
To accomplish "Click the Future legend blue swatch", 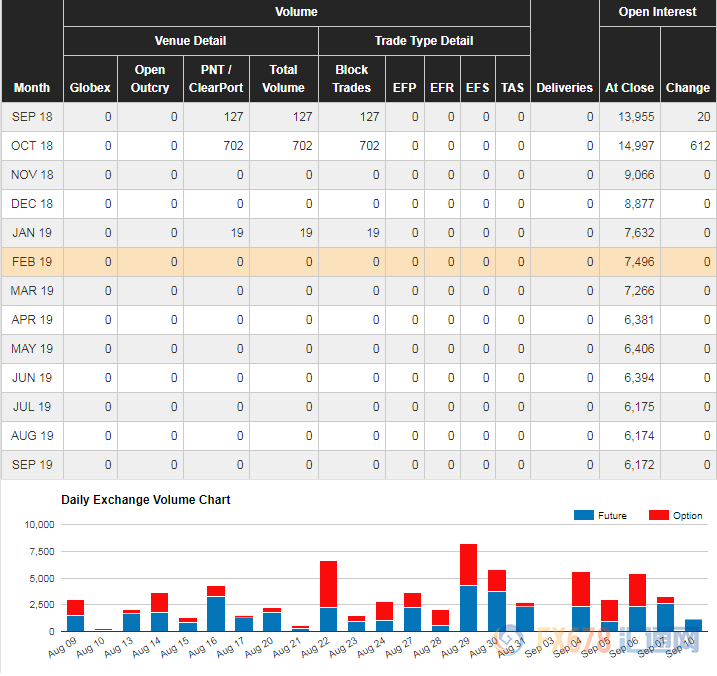I will (x=583, y=515).
